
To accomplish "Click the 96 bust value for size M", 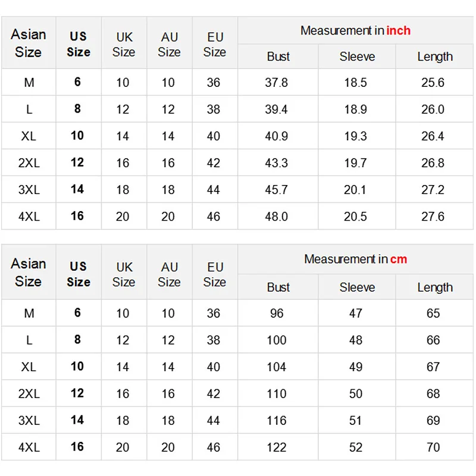I will 277,314.
